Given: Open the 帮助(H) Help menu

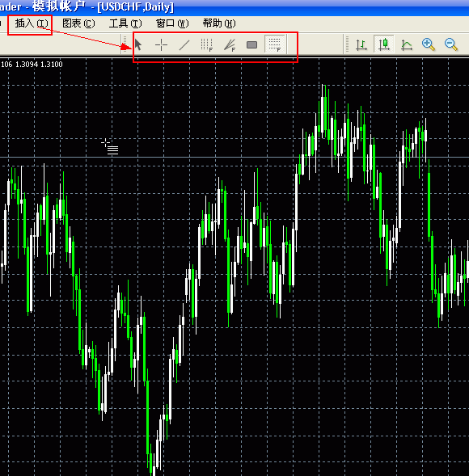Looking at the screenshot, I should point(219,23).
